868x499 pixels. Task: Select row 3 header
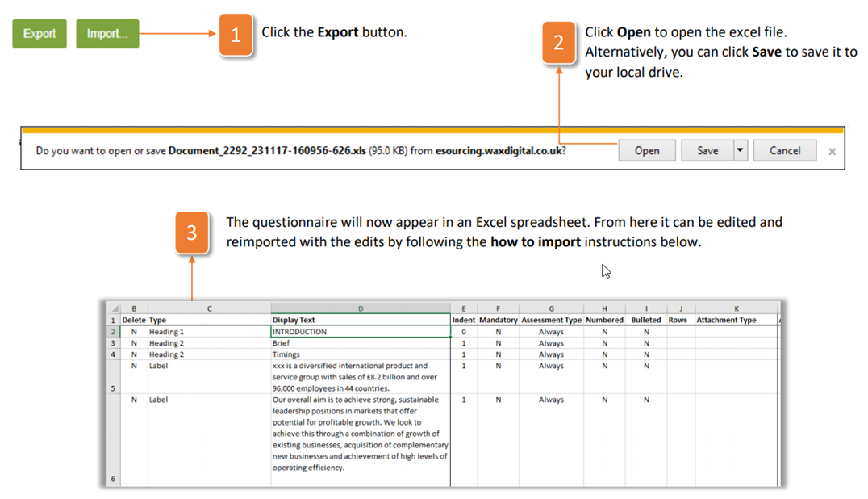click(x=114, y=343)
